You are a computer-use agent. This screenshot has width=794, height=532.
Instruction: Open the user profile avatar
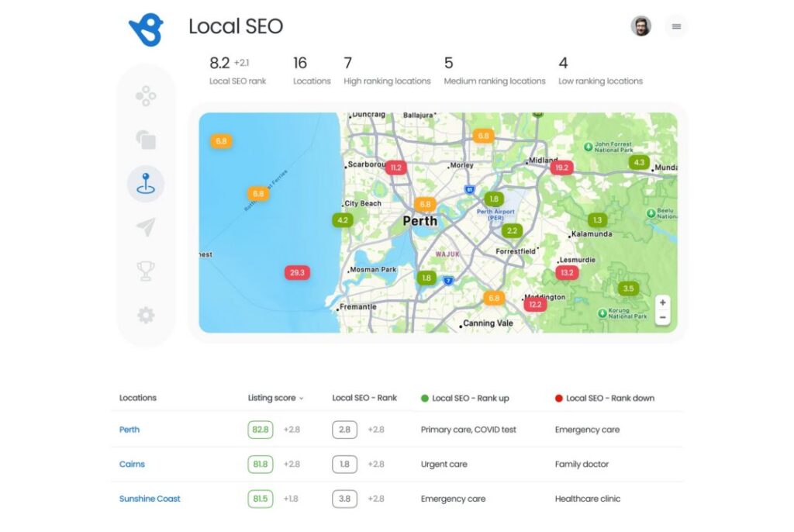(640, 26)
